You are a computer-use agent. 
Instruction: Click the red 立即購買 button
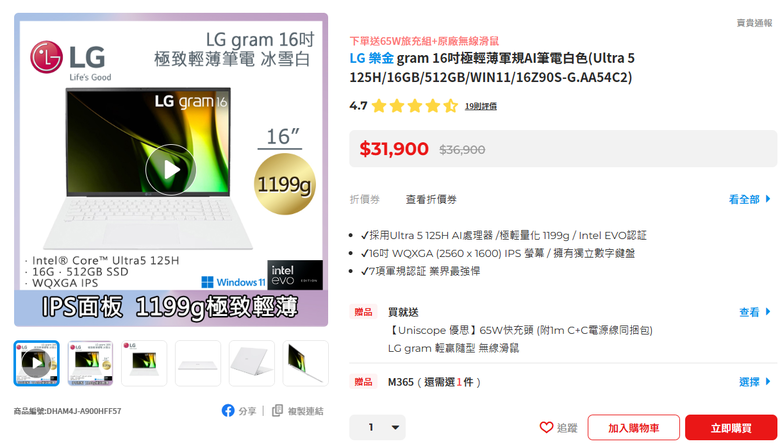point(731,428)
